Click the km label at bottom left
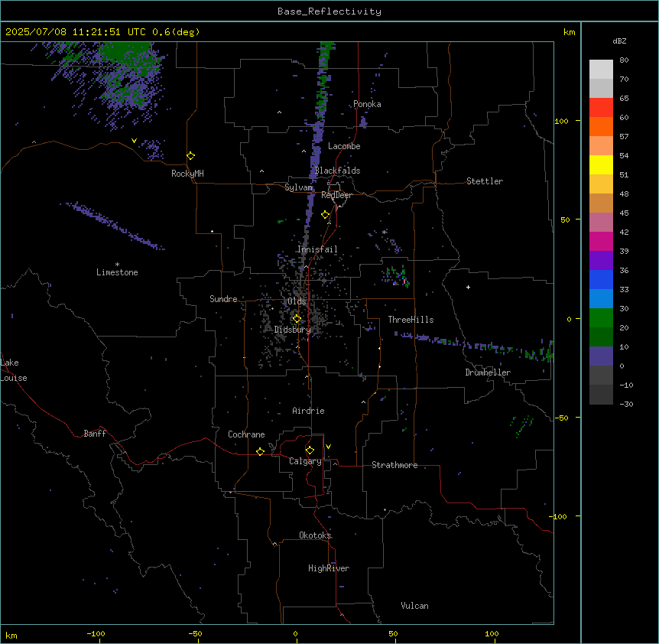Screen dimensions: 659x644 tap(11, 636)
